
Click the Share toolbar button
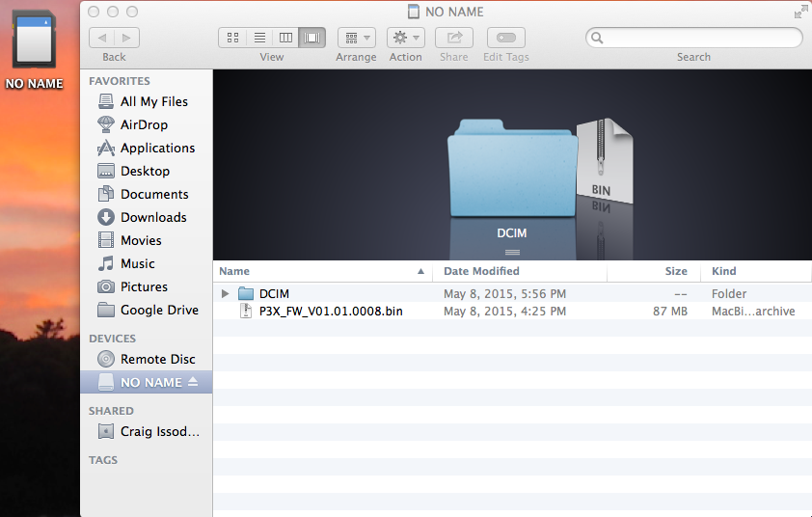pyautogui.click(x=454, y=38)
